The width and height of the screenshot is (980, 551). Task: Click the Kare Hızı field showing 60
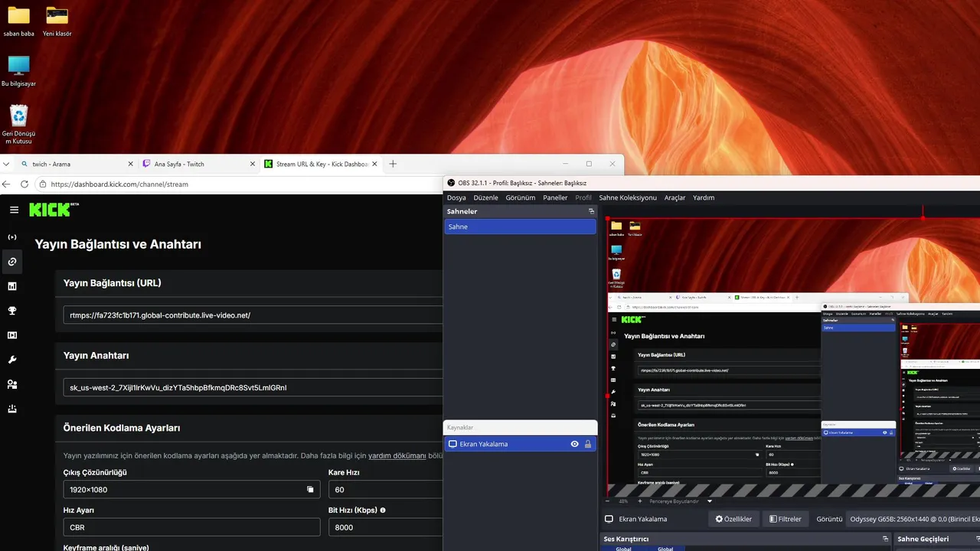coord(385,490)
